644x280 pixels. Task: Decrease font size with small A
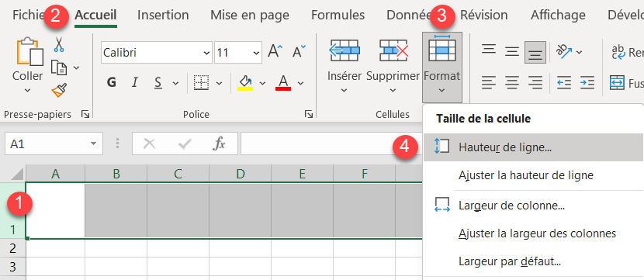pos(299,52)
